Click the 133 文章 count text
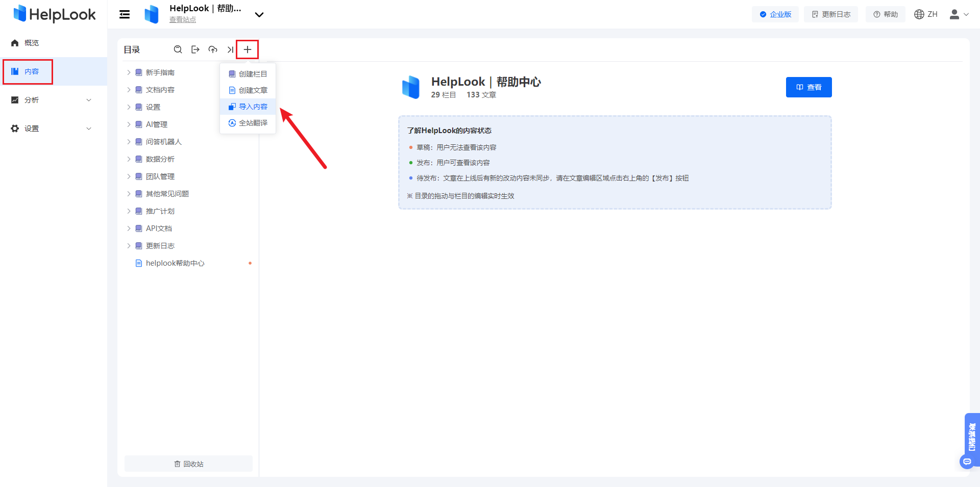 (x=481, y=95)
